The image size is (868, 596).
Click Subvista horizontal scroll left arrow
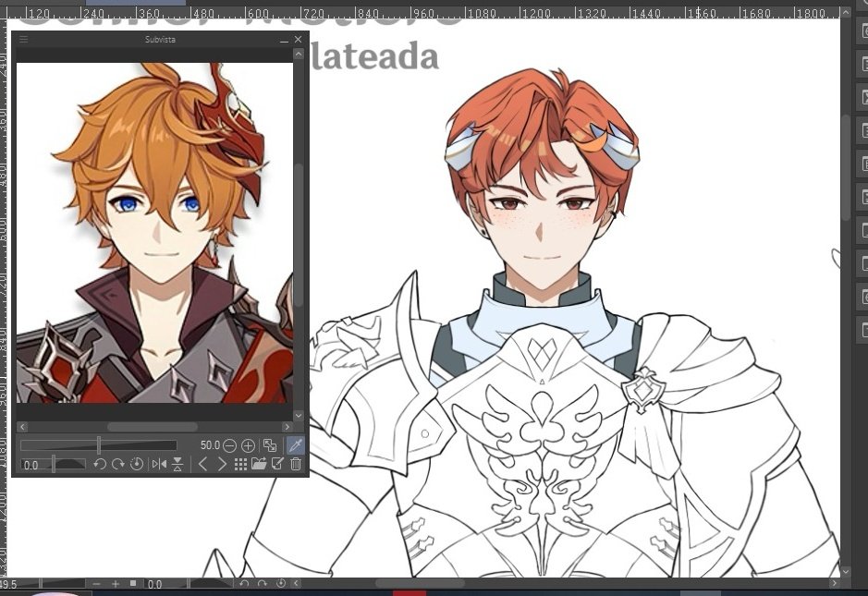(x=22, y=427)
